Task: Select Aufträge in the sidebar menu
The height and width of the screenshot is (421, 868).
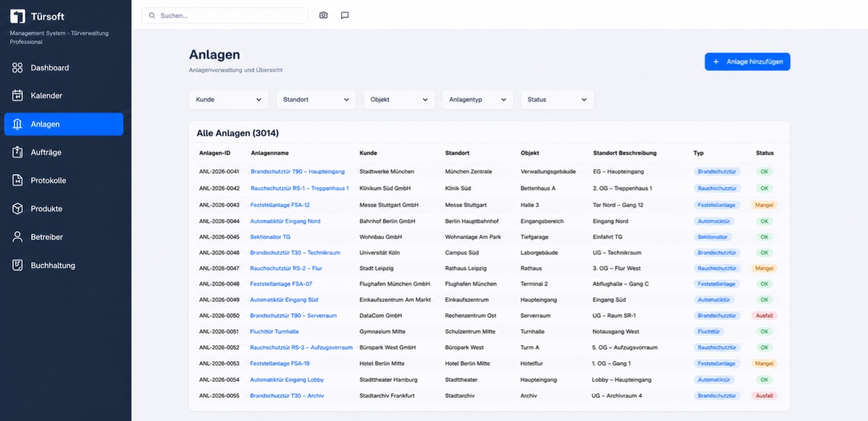Action: [64, 153]
